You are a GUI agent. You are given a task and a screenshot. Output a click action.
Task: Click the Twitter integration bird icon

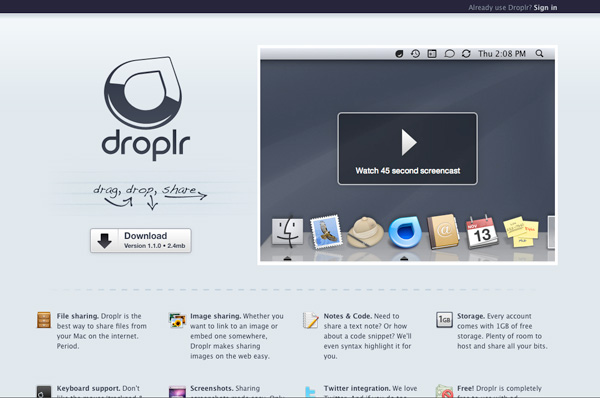point(311,391)
